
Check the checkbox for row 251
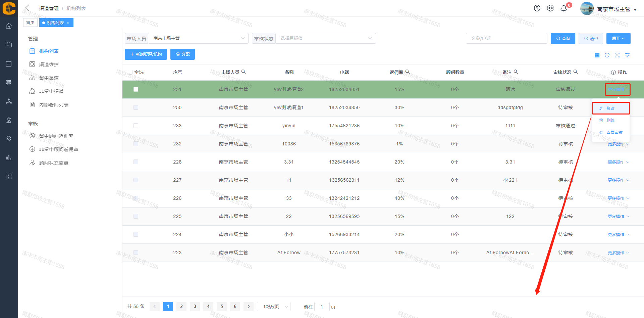(x=136, y=89)
